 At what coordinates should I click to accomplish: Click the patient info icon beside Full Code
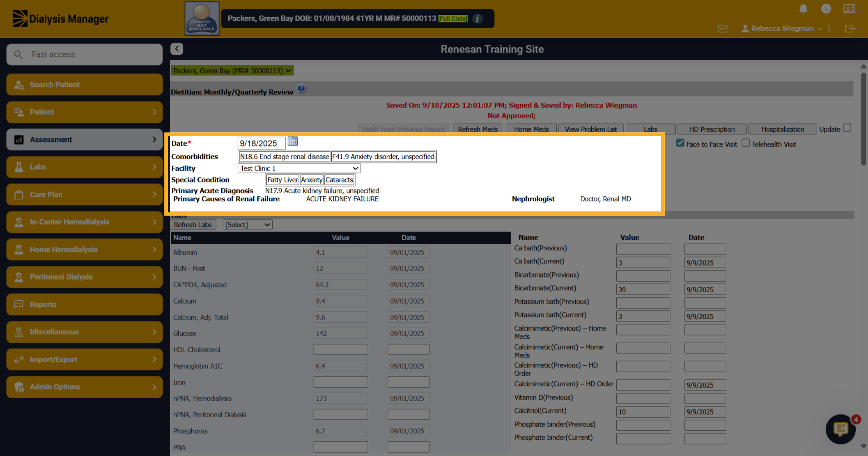point(477,18)
